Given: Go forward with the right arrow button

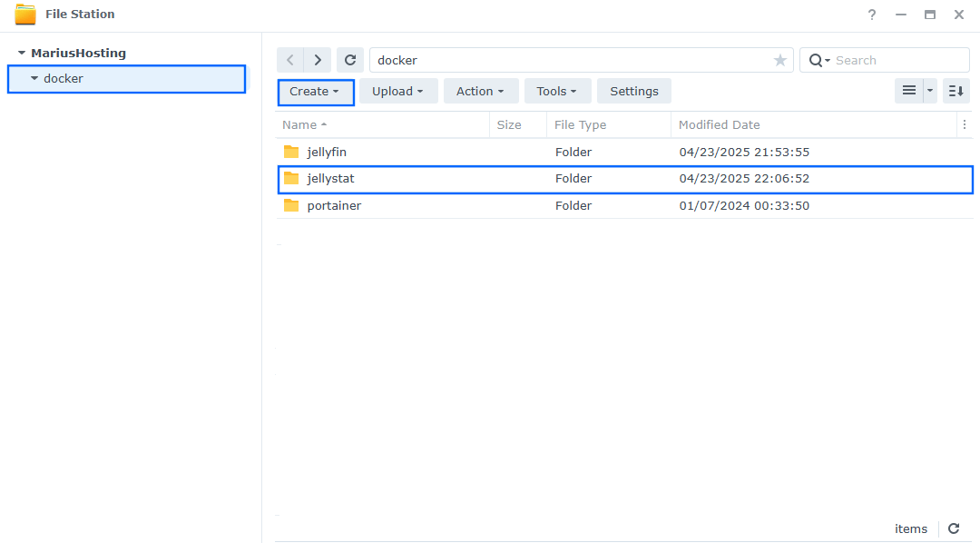Looking at the screenshot, I should (317, 60).
